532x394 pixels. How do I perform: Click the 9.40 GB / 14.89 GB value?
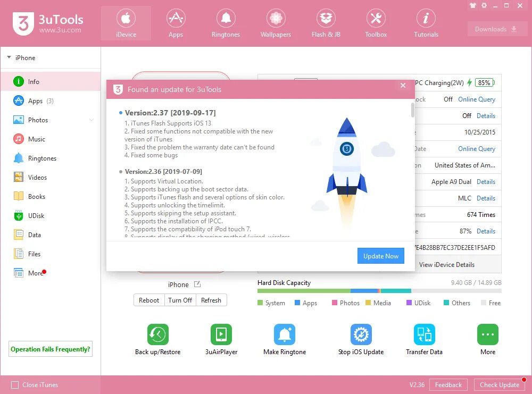click(x=476, y=283)
